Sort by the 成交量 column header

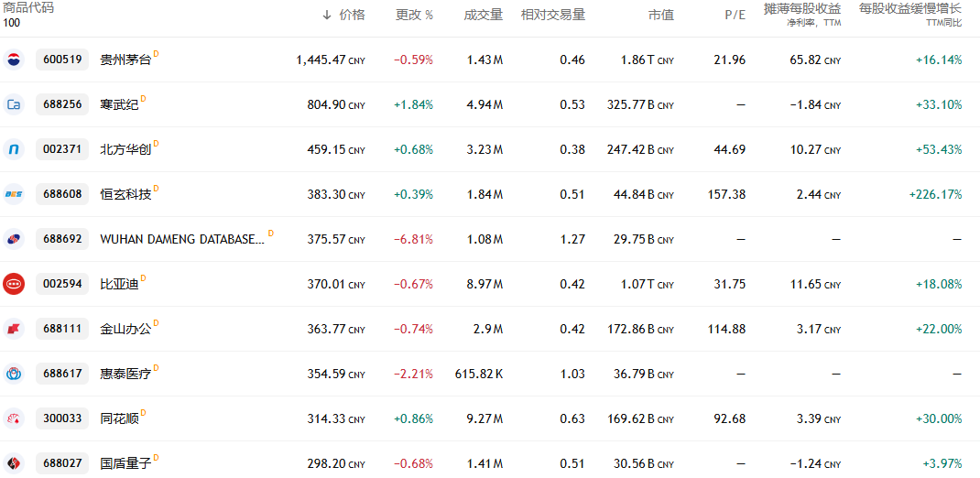[483, 15]
